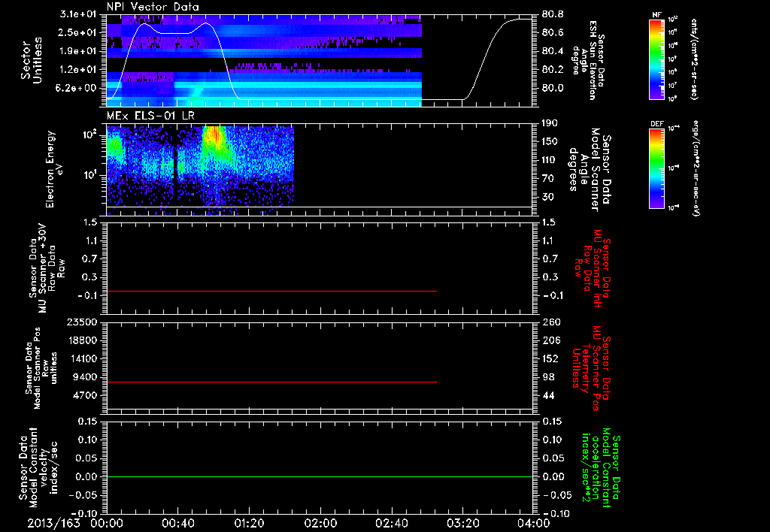Click the 150 scanner angle tick

pos(550,141)
